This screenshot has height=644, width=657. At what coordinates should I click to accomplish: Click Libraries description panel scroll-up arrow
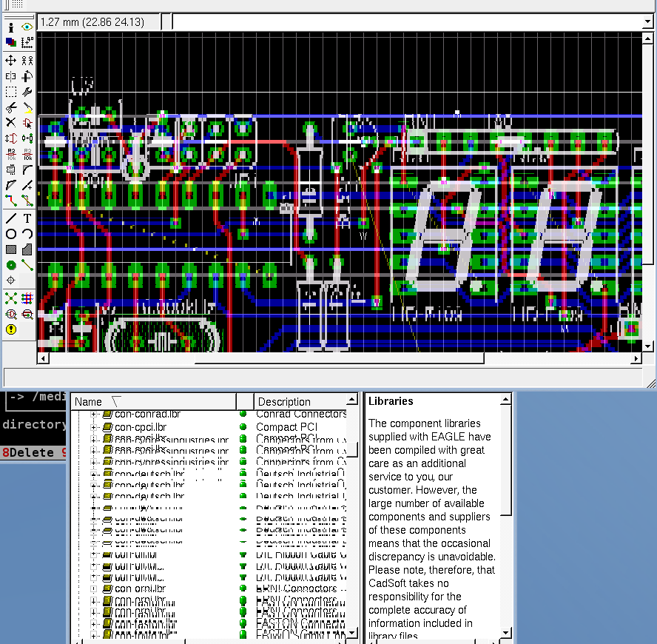coord(506,400)
